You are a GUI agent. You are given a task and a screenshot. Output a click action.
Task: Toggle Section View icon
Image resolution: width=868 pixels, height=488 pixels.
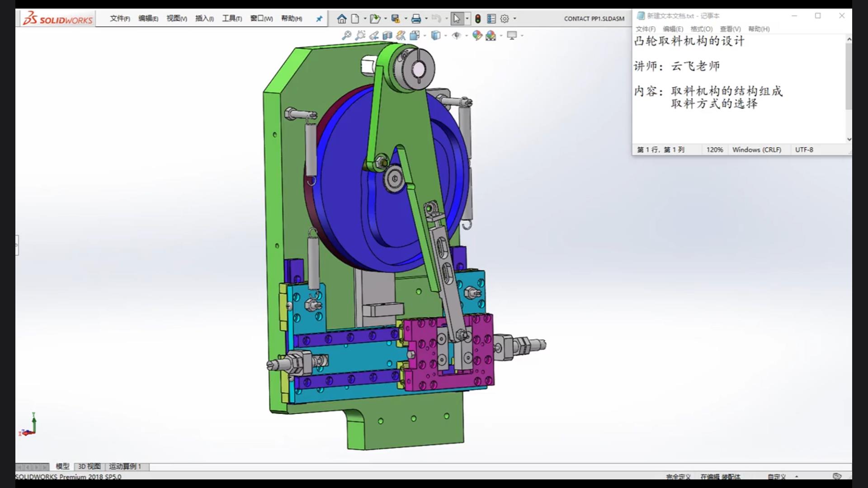pyautogui.click(x=387, y=35)
